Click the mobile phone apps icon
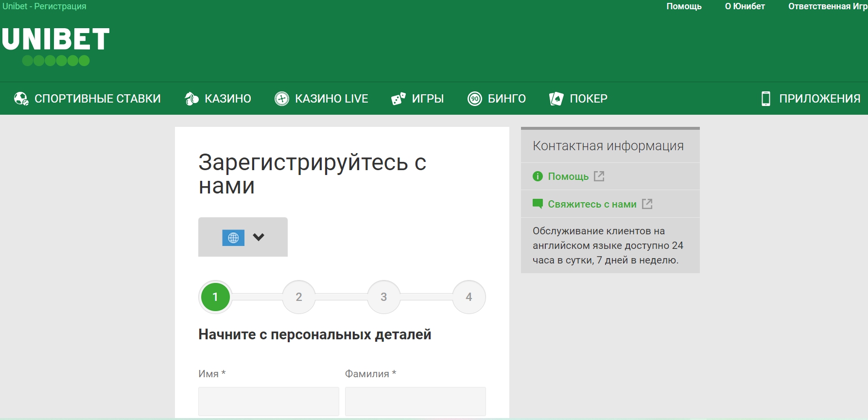This screenshot has height=420, width=868. point(765,99)
